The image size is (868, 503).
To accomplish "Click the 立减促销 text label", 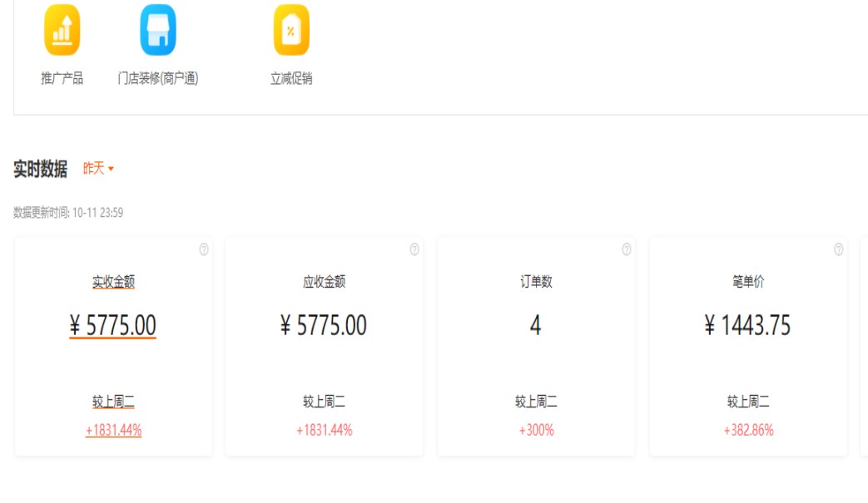I will point(291,79).
